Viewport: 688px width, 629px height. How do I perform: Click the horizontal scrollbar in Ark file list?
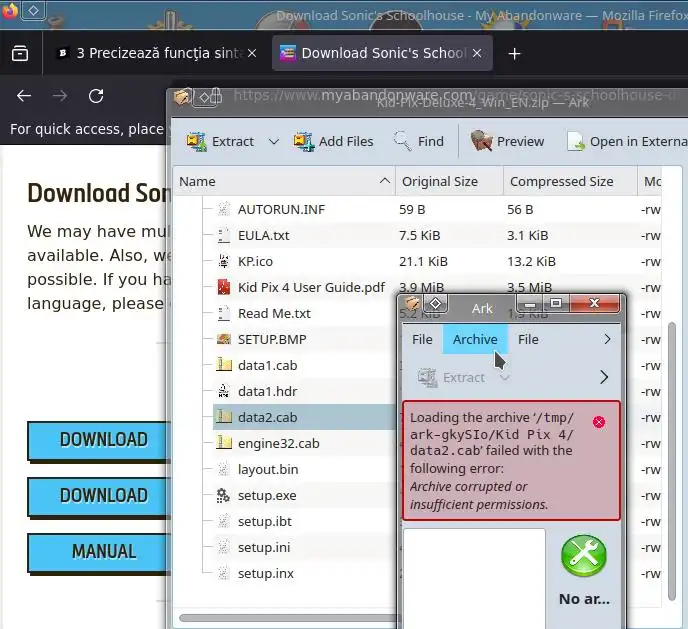[290, 618]
